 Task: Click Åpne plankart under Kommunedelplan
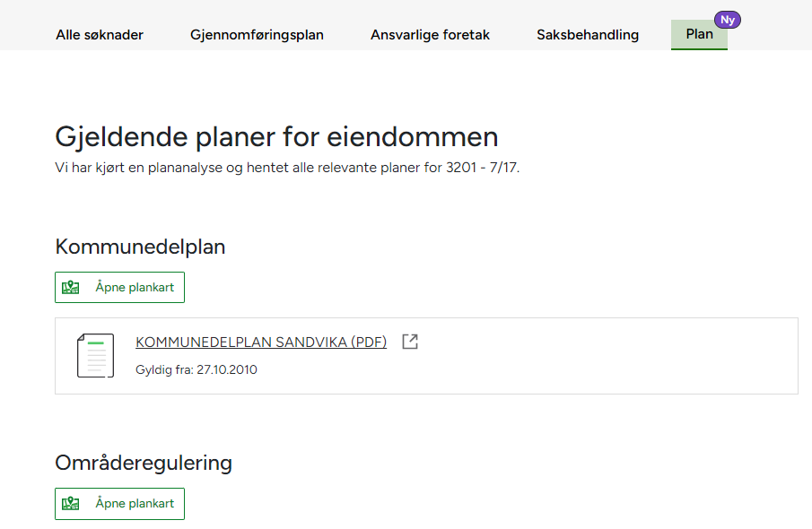click(119, 287)
